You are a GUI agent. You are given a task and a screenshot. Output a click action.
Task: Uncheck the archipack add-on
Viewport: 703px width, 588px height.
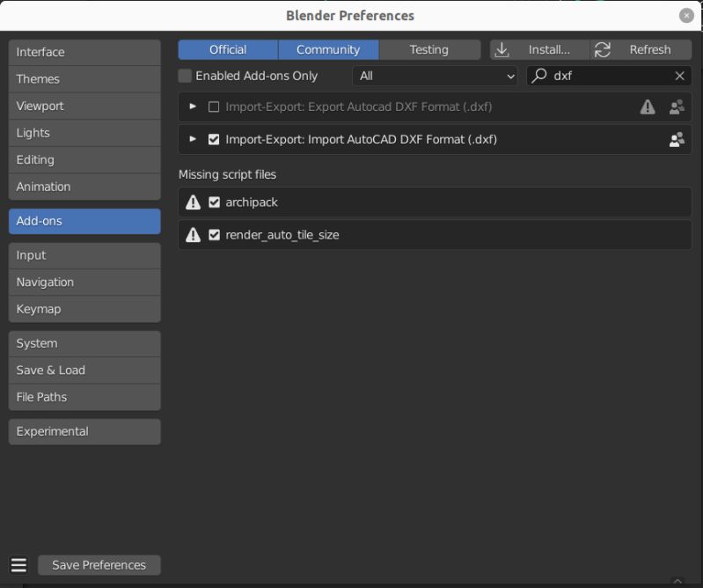[x=215, y=202]
